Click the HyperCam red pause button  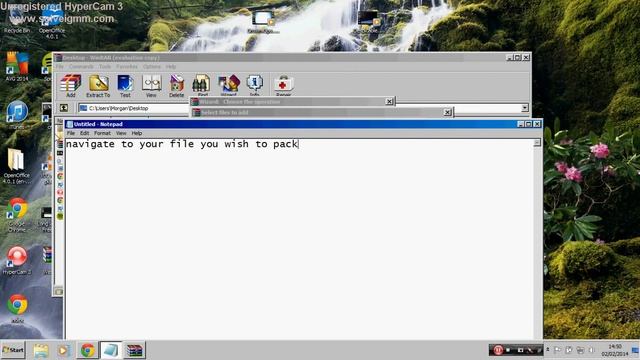coord(498,350)
